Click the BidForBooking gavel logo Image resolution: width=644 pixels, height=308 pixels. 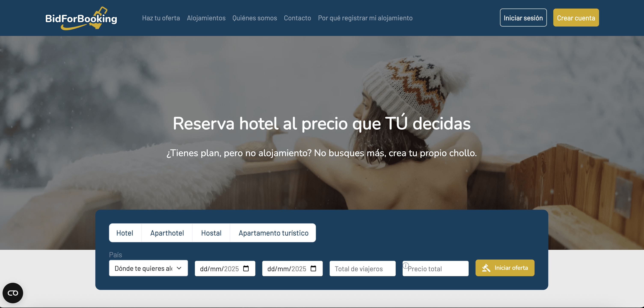[81, 18]
